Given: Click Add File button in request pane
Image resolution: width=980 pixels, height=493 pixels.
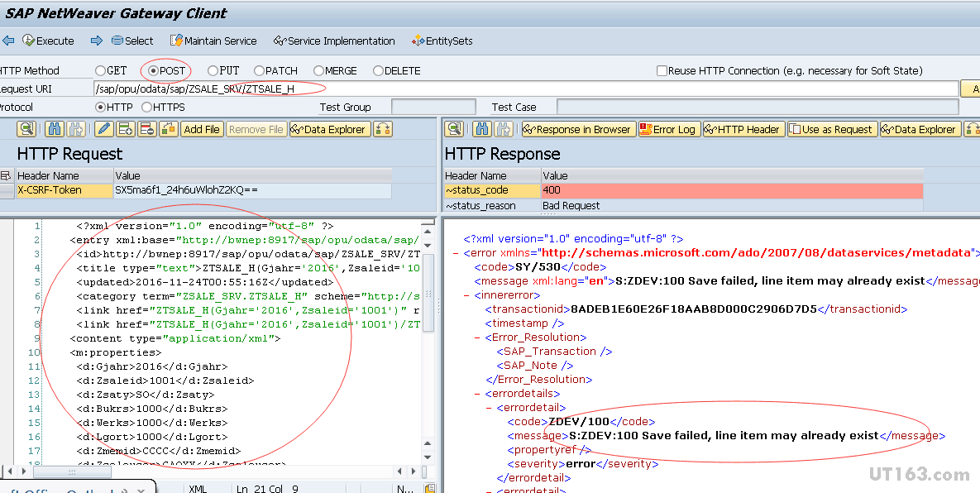Looking at the screenshot, I should 202,129.
